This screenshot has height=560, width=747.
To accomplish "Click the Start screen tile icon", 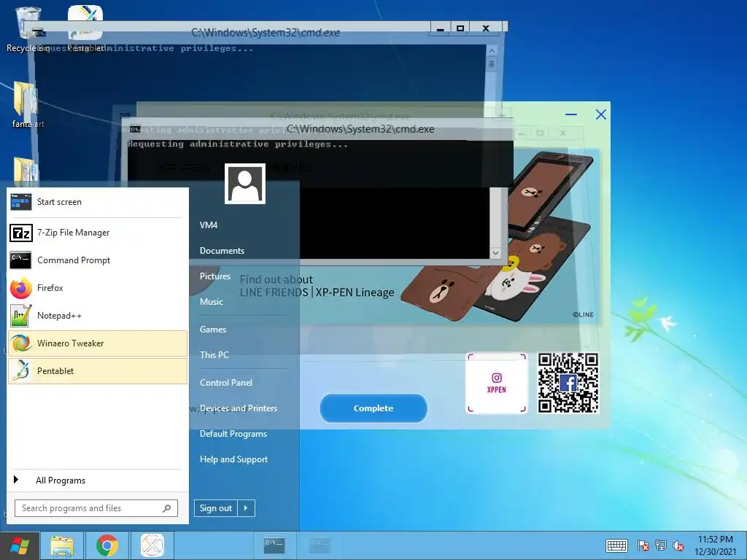I will (20, 202).
